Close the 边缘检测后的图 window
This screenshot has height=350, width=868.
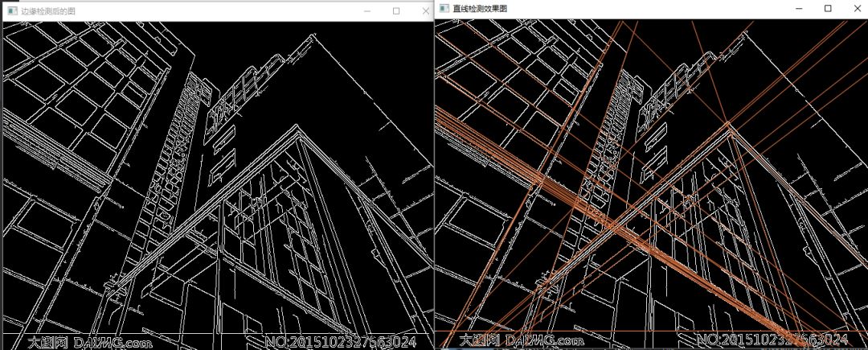(x=425, y=11)
